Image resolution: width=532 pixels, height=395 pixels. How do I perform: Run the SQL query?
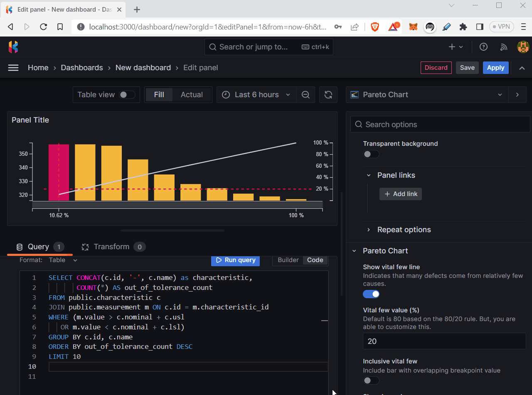tap(235, 260)
